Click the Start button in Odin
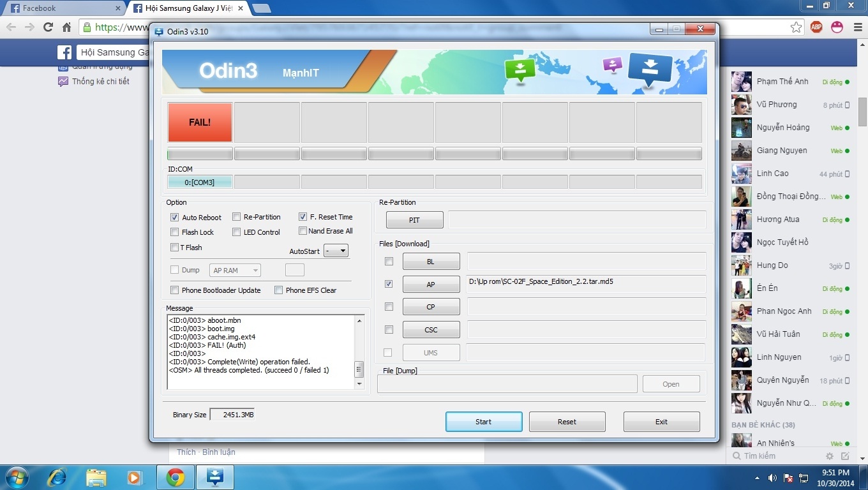Screen dimensions: 868x490 (x=484, y=422)
